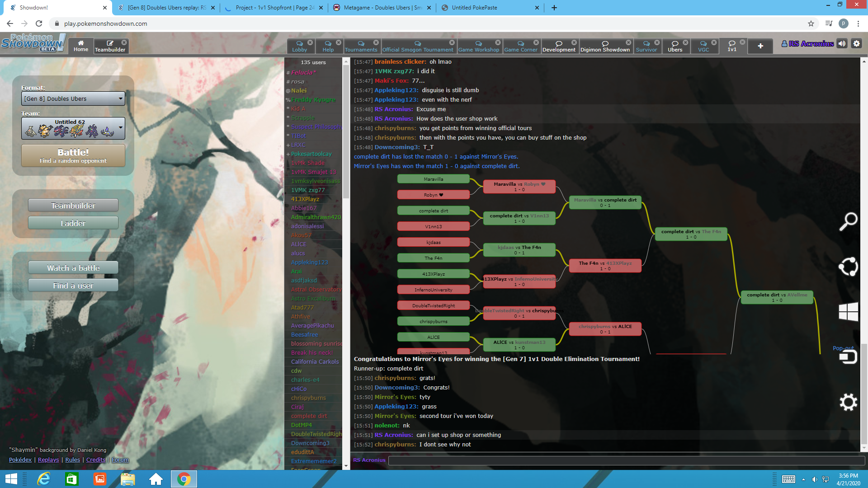Close the Digimon Showdown room tab
This screenshot has height=488, width=868.
point(628,42)
